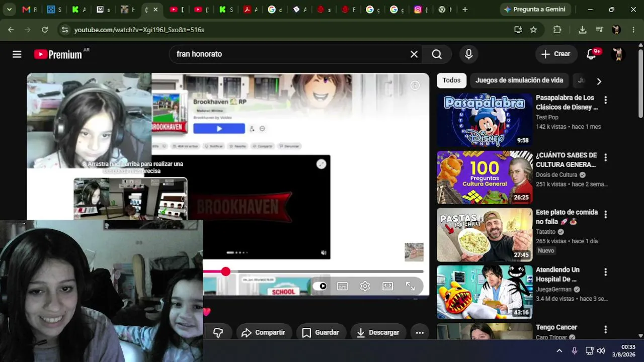Open more actions ellipsis below the video
Viewport: 644px width, 362px height.
[x=420, y=332]
